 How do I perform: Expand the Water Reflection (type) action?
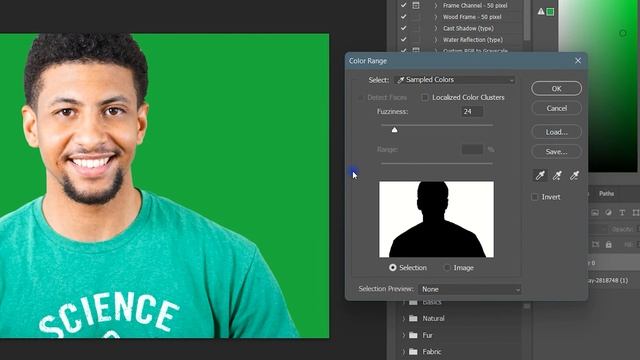click(x=436, y=40)
